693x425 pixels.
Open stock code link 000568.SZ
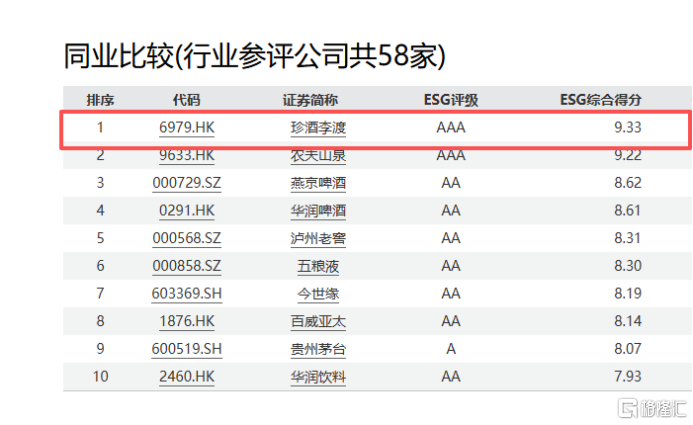[x=187, y=238]
